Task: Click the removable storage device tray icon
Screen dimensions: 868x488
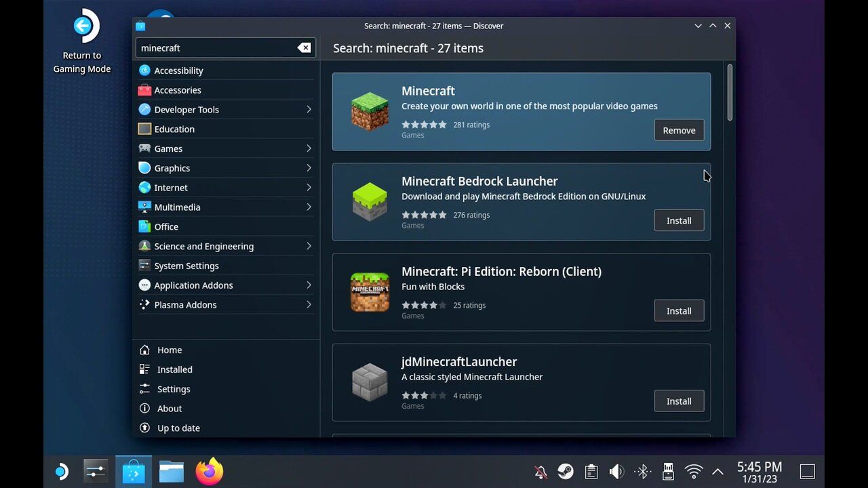Action: [668, 472]
